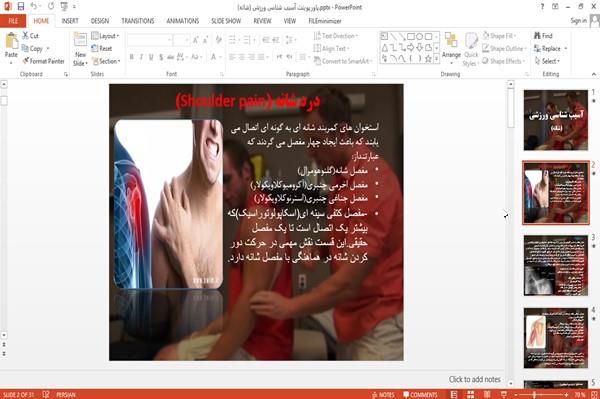Click the spell check icon in status bar
The image size is (600, 399).
coord(46,394)
